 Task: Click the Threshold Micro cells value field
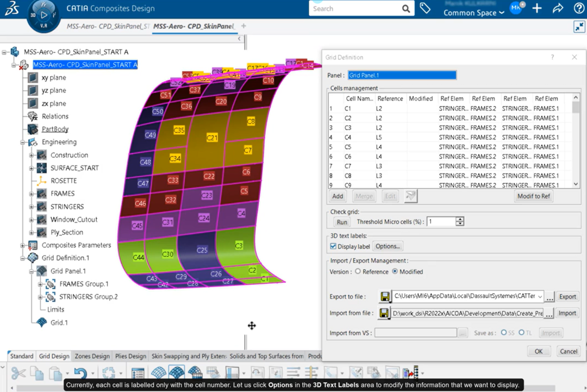(442, 222)
